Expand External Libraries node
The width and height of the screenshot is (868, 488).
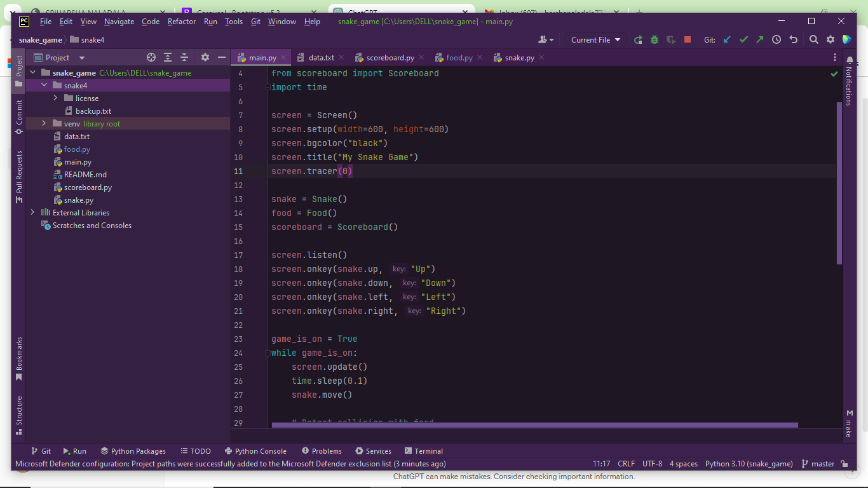tap(33, 212)
